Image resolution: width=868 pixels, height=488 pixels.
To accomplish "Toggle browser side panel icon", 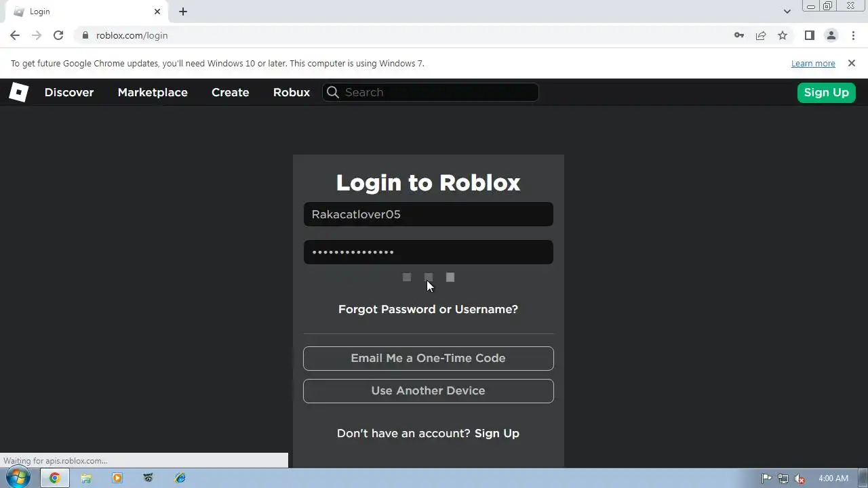I will pos(809,35).
